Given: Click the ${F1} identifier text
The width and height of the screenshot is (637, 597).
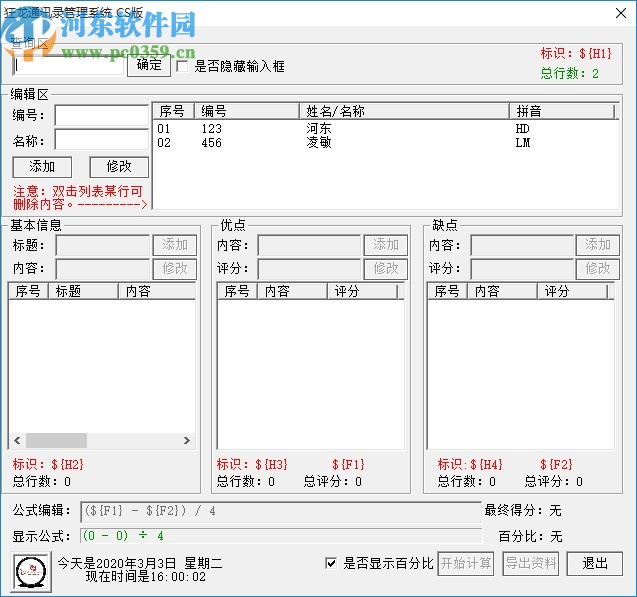Looking at the screenshot, I should coord(348,464).
